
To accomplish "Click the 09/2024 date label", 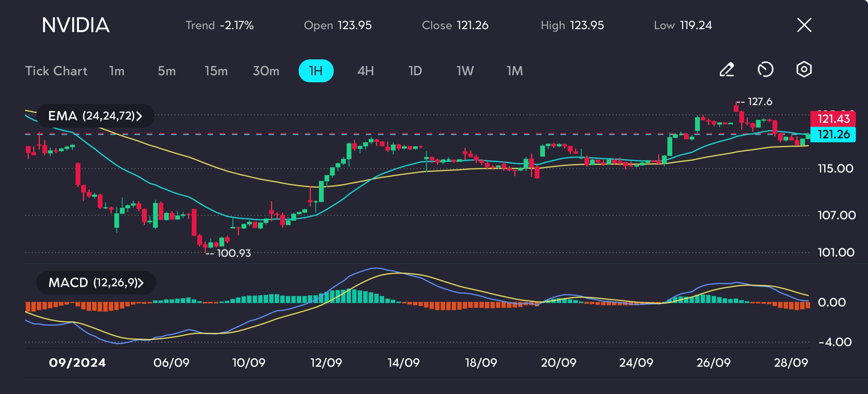I will pos(77,363).
